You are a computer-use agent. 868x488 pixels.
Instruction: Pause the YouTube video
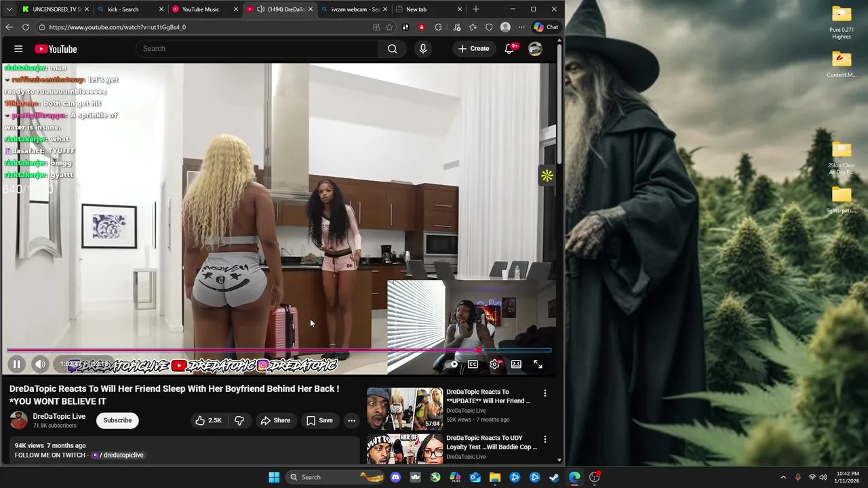[16, 364]
